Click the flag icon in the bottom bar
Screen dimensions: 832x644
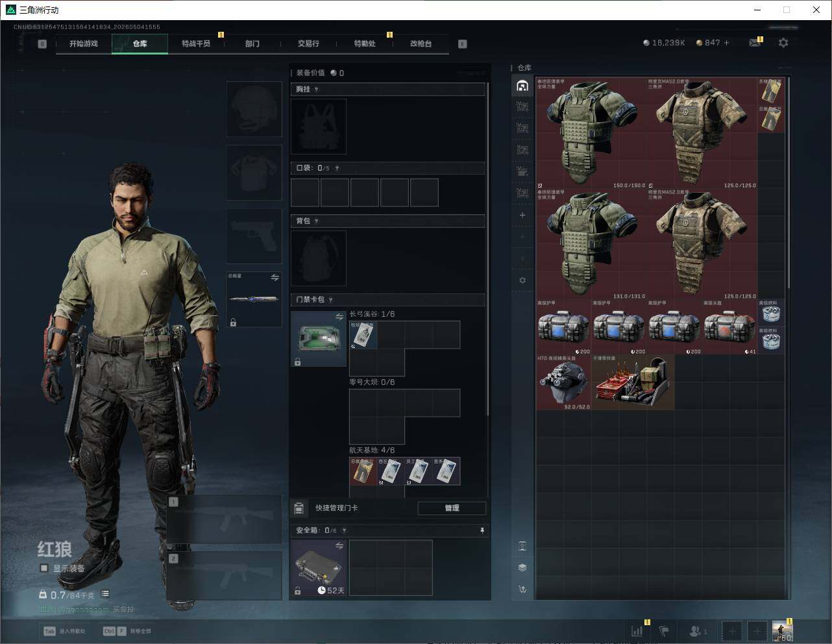664,631
